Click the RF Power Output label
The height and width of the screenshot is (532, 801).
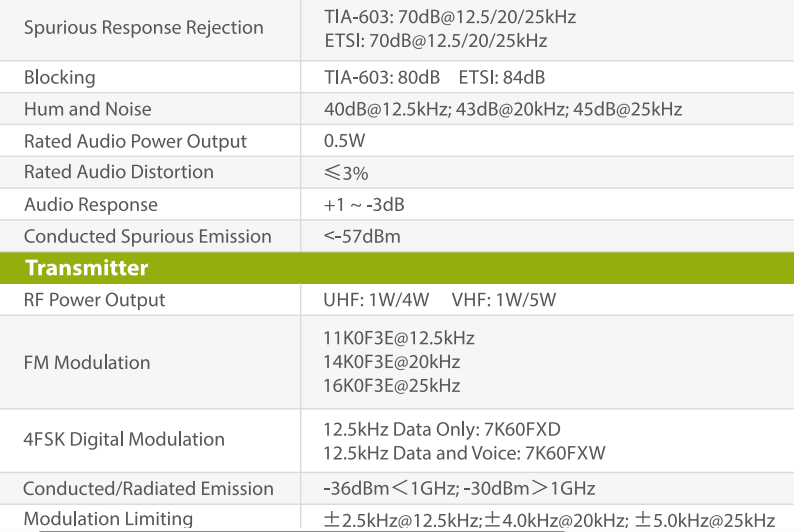(95, 300)
